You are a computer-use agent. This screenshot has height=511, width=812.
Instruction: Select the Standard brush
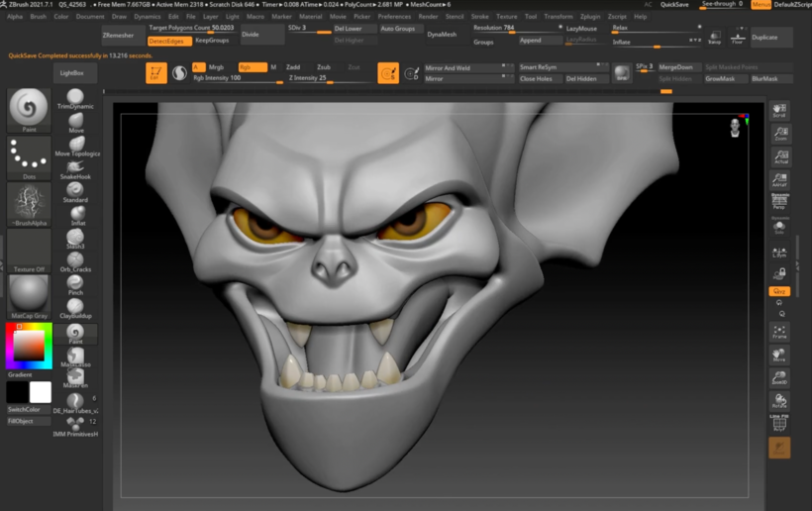[75, 192]
